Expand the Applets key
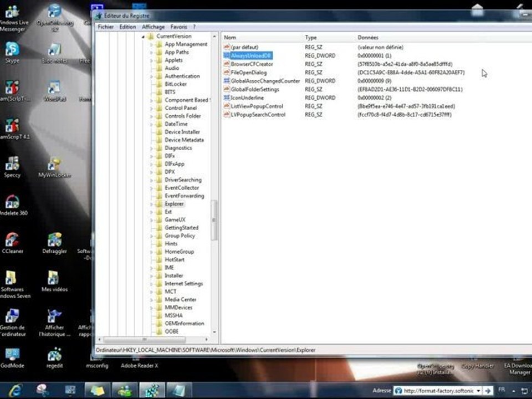This screenshot has height=399, width=532. point(151,60)
